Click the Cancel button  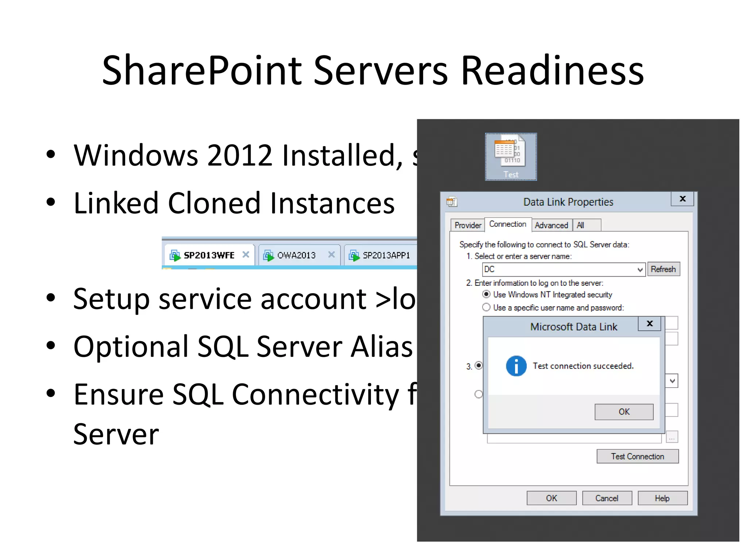pos(607,498)
